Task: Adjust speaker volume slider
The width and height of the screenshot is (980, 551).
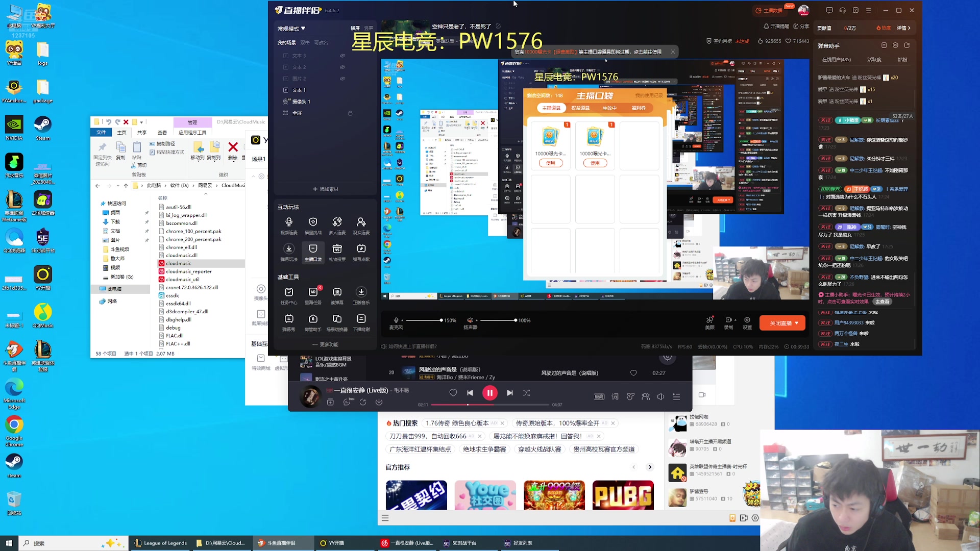Action: tap(498, 320)
